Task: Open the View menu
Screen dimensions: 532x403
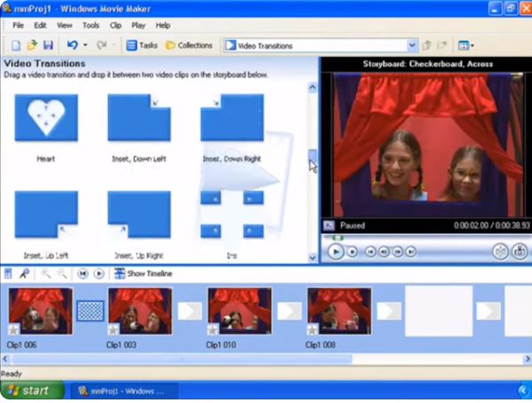Action: pyautogui.click(x=64, y=26)
